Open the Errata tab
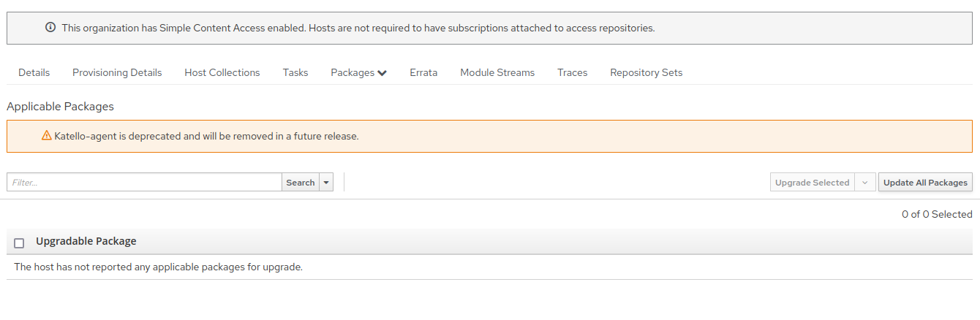This screenshot has height=320, width=980. pos(423,72)
